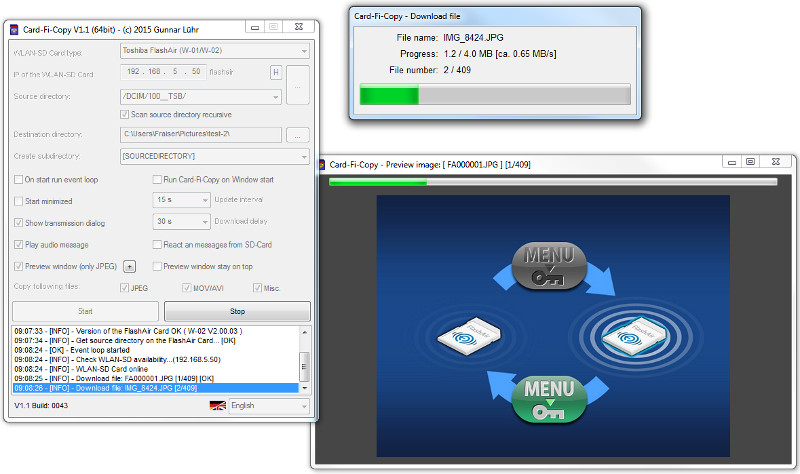Click File number 2 / 409 value

(457, 70)
